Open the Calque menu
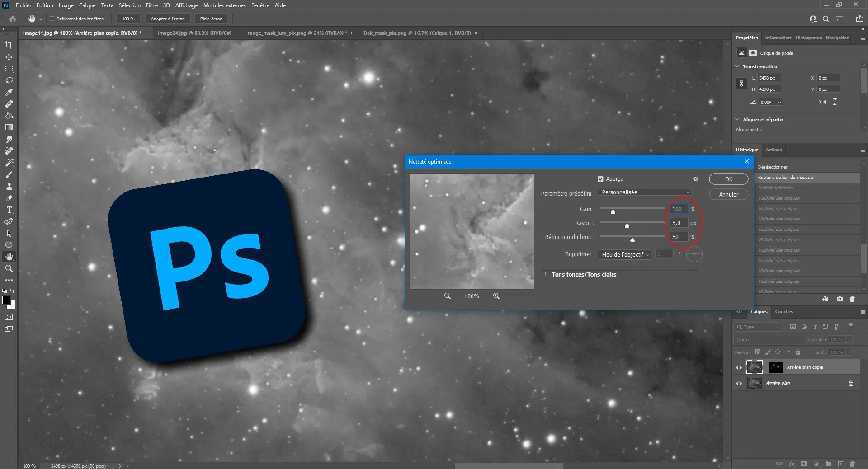 (x=87, y=5)
